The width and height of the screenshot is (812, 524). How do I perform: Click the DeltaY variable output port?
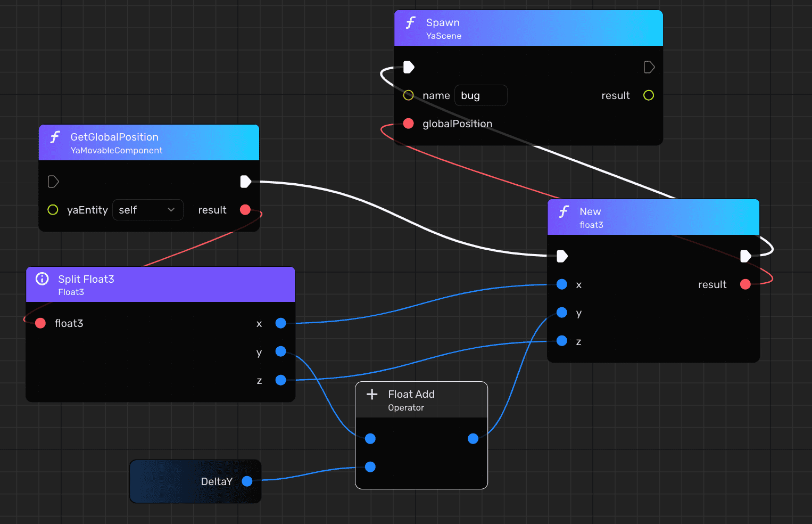coord(247,481)
